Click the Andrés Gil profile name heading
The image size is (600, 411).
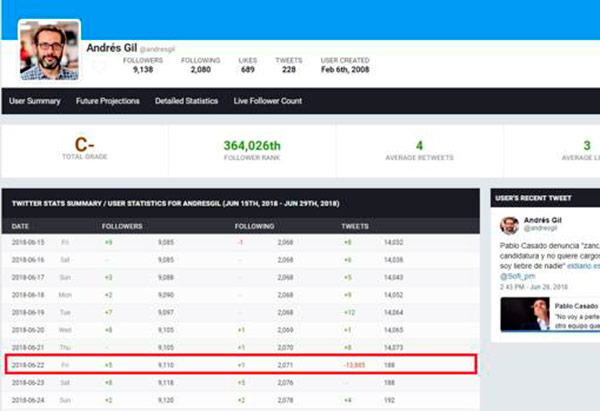111,48
